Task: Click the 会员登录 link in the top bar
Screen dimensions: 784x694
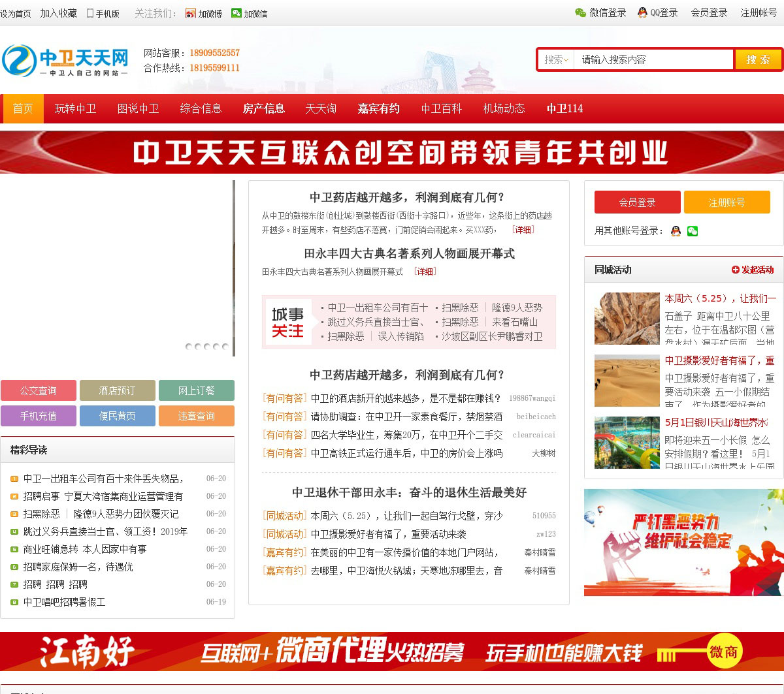Action: point(709,12)
